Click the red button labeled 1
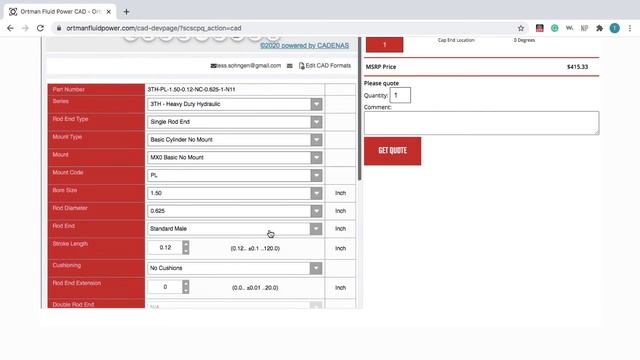The height and width of the screenshot is (360, 640). click(384, 44)
